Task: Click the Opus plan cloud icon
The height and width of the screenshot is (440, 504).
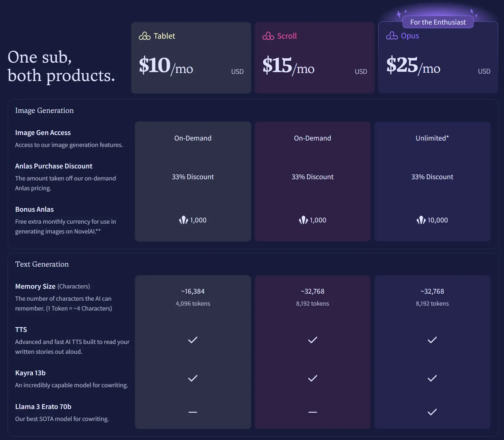Action: tap(392, 36)
